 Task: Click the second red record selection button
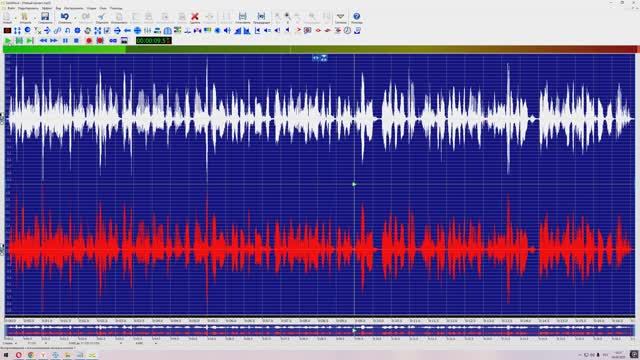click(100, 41)
